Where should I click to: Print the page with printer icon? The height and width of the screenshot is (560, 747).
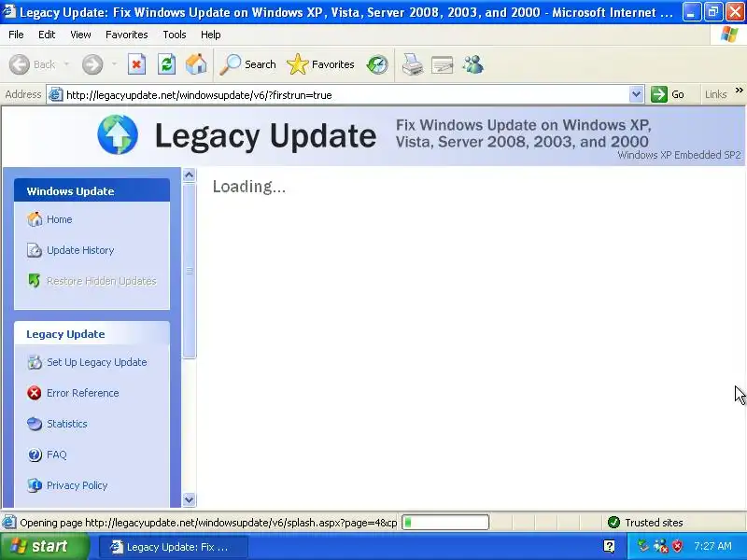(412, 64)
